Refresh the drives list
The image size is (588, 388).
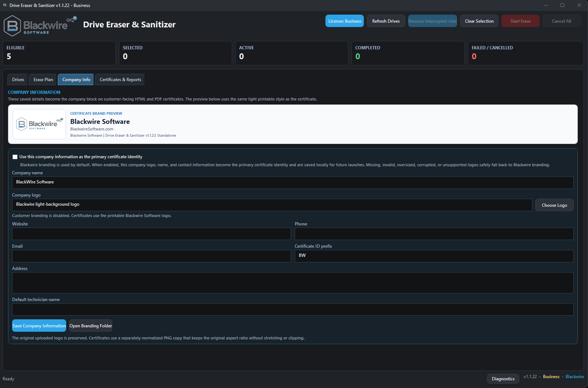tap(386, 21)
